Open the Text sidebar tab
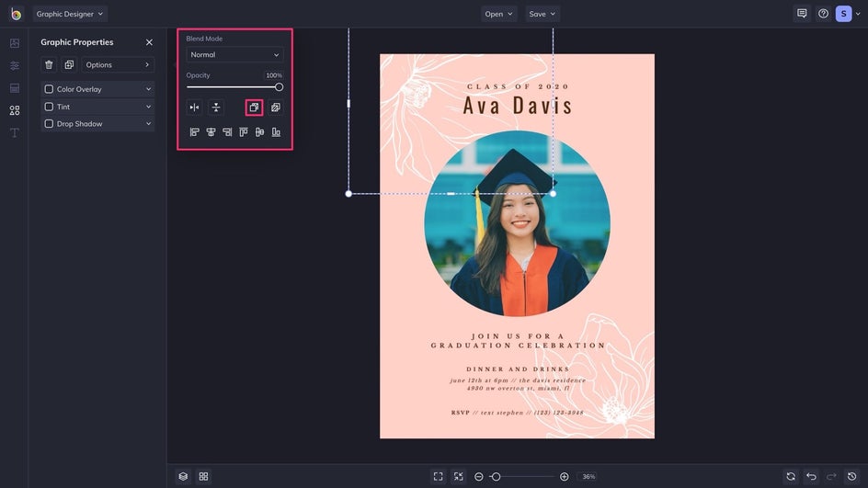Image resolution: width=868 pixels, height=488 pixels. [x=15, y=132]
